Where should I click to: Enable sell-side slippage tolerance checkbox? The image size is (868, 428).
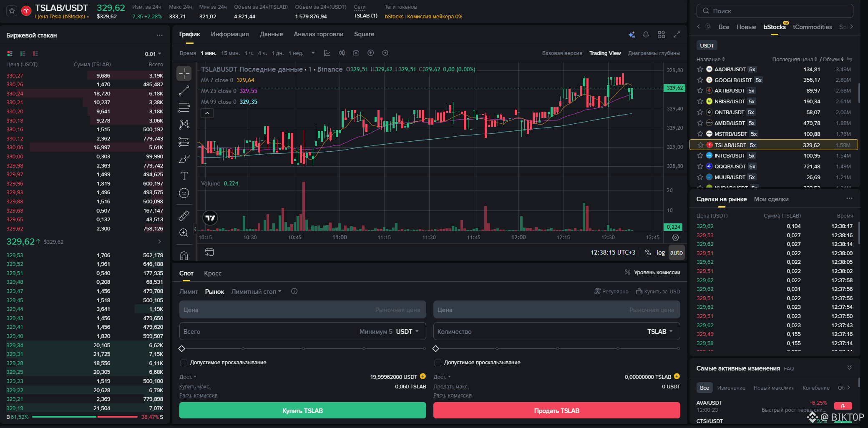pyautogui.click(x=438, y=363)
